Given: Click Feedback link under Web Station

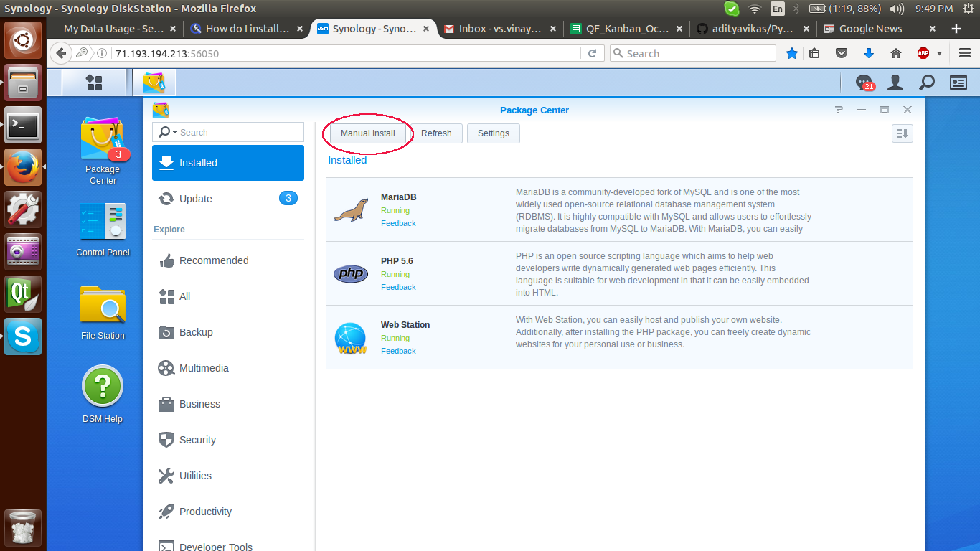Looking at the screenshot, I should tap(398, 351).
